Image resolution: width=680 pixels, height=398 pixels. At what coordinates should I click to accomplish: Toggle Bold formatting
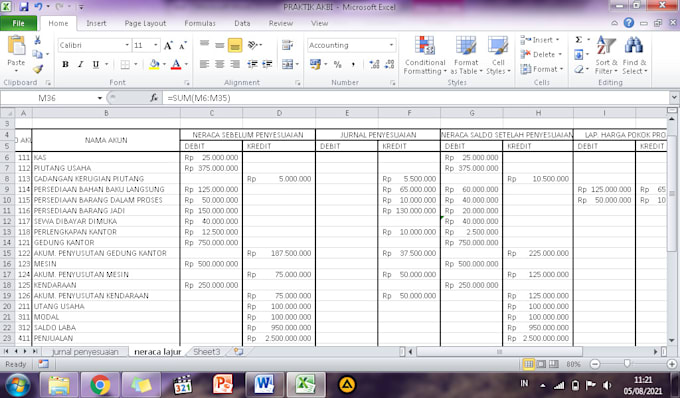pyautogui.click(x=65, y=64)
